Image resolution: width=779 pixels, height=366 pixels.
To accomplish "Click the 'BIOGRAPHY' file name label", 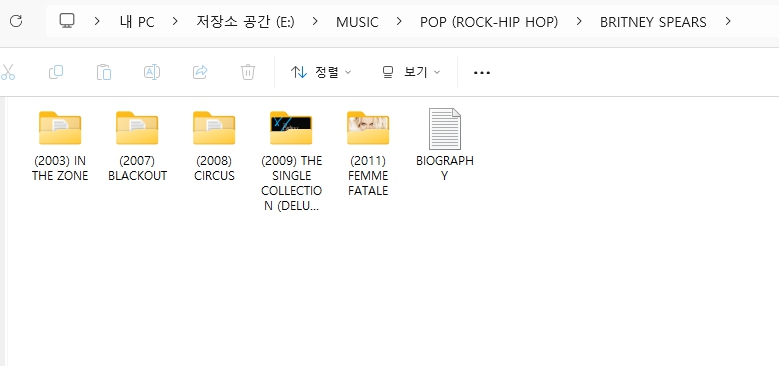I will pyautogui.click(x=445, y=168).
